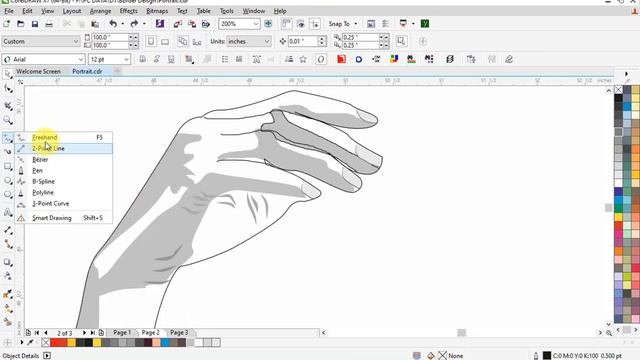Open the Custom page size dropdown
This screenshot has width=640, height=360.
click(76, 42)
